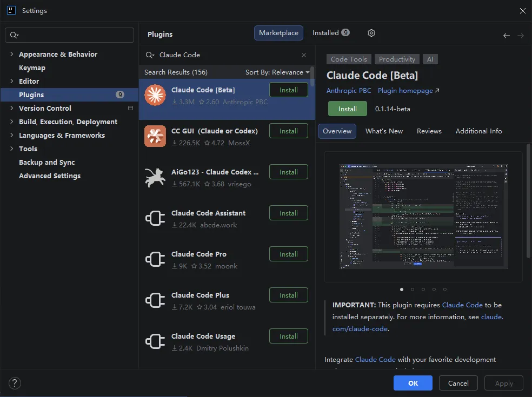Image resolution: width=532 pixels, height=397 pixels.
Task: Click the settings search magnifier icon
Action: (14, 35)
